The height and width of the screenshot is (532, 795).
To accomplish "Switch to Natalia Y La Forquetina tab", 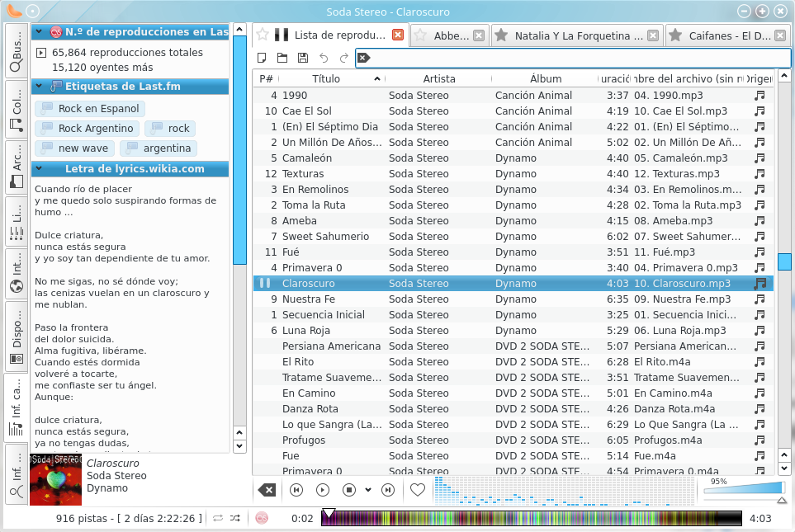I will click(x=579, y=35).
